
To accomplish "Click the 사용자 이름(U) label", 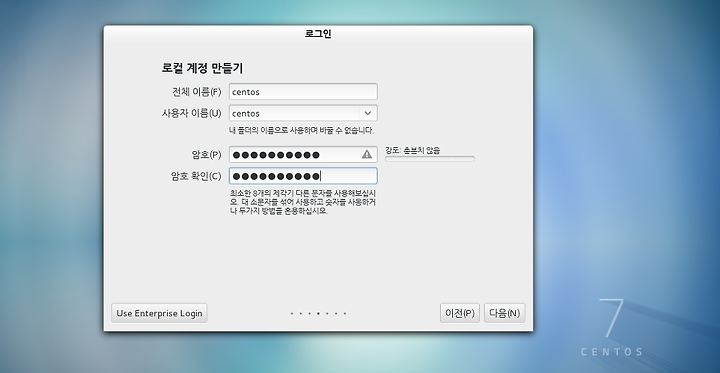I will (191, 113).
